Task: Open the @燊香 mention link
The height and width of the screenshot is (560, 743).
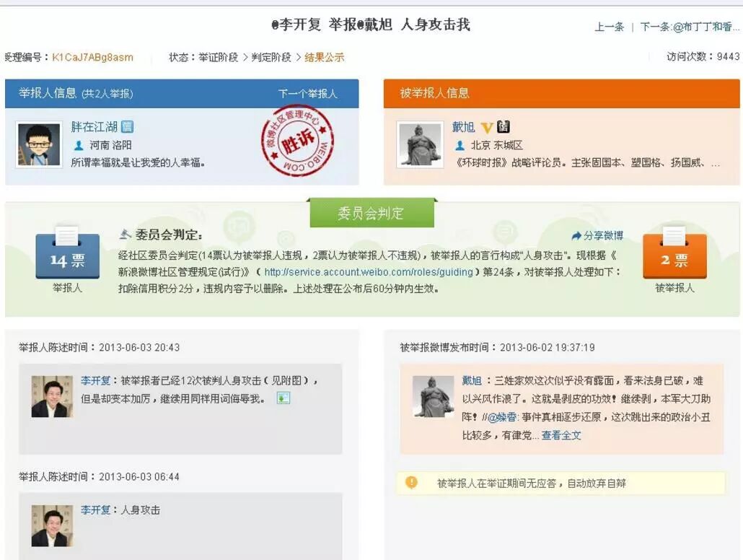Action: [502, 417]
